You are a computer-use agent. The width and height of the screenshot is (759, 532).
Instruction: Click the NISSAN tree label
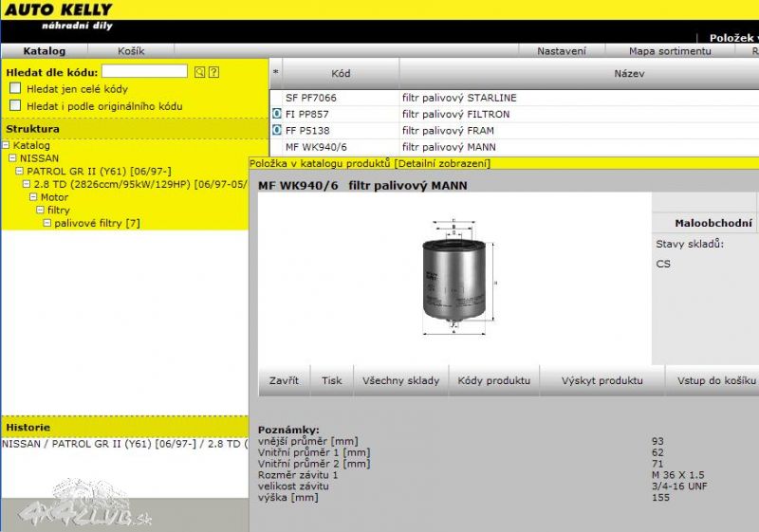39,158
